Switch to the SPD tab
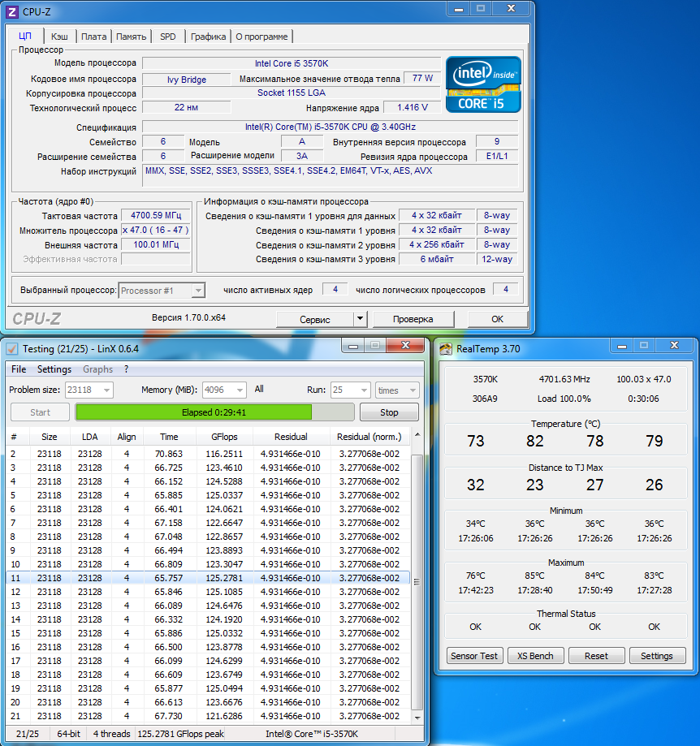The height and width of the screenshot is (746, 700). click(167, 37)
